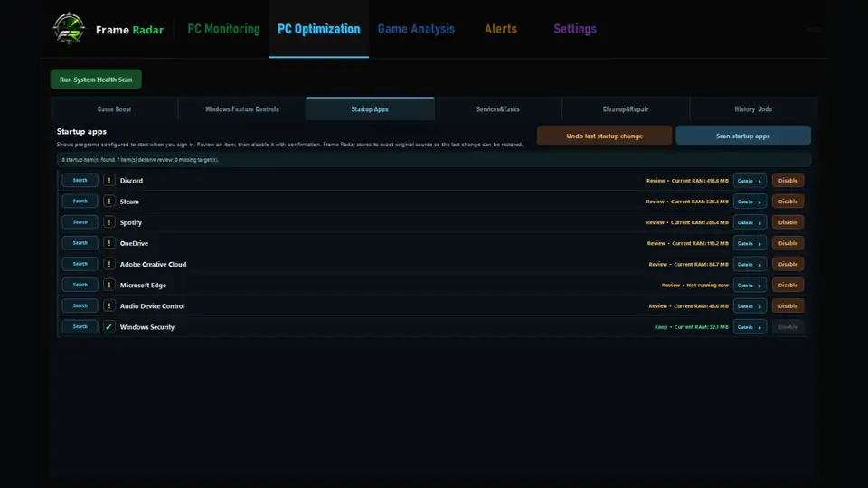Open the Services&Tasks sub-tab

point(497,109)
